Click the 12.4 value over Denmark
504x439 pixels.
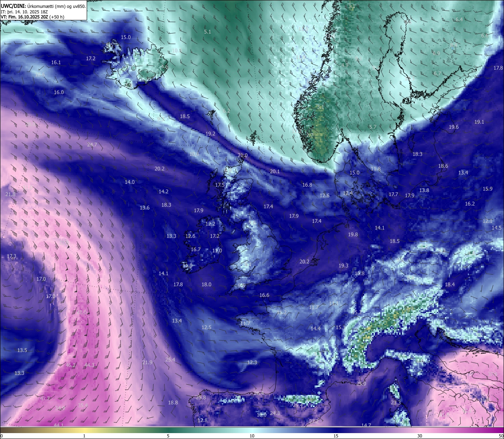pyautogui.click(x=348, y=193)
